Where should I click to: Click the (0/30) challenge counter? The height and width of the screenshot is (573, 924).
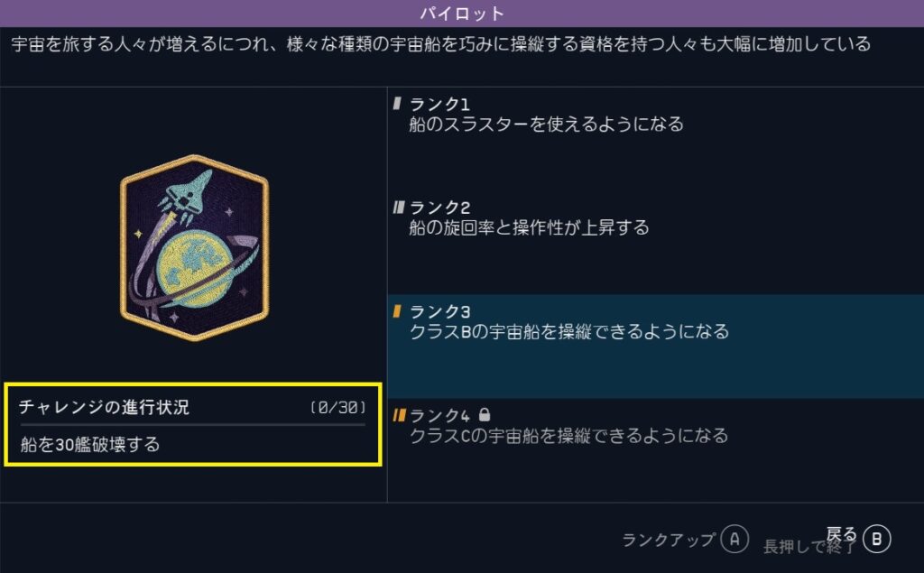point(337,408)
